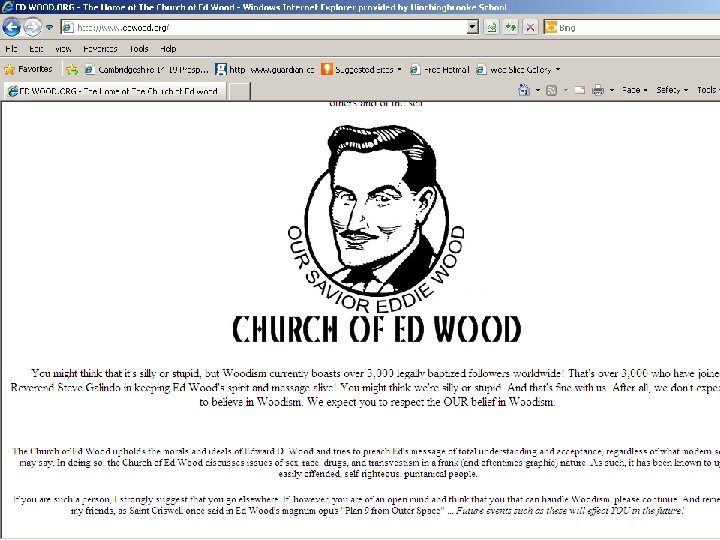Click the Compatibility View icon
Viewport: 720px width, 540px height.
point(492,28)
